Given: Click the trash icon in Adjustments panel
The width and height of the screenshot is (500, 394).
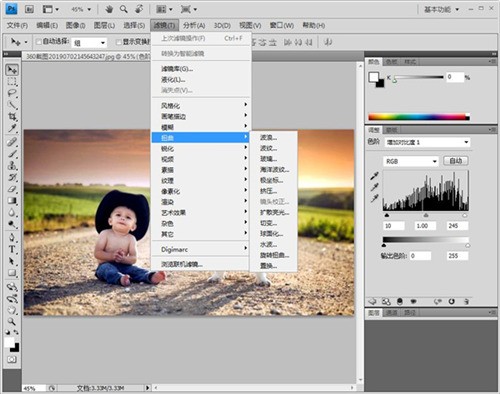Looking at the screenshot, I should [467, 301].
